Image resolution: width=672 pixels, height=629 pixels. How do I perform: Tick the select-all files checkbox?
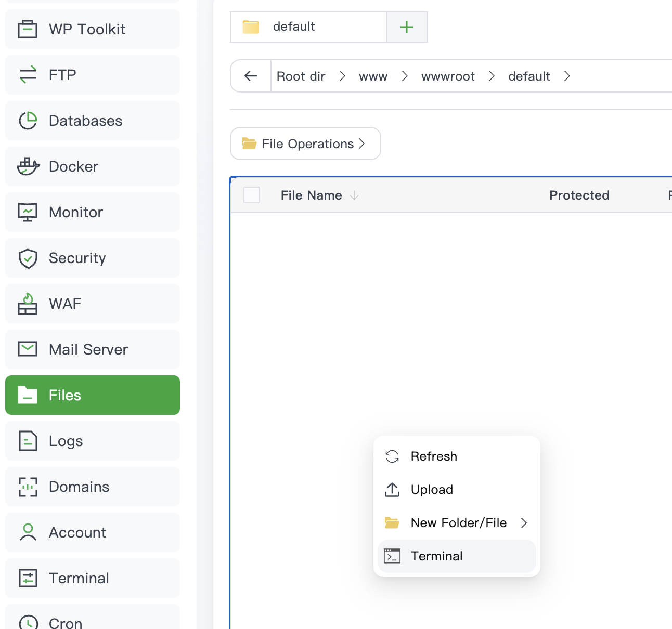pos(252,195)
